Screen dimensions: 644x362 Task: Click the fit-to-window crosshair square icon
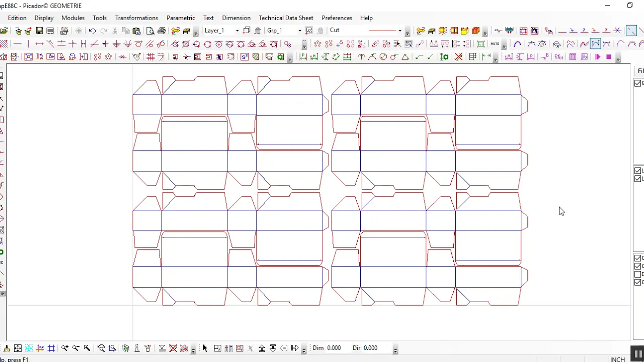click(x=18, y=348)
